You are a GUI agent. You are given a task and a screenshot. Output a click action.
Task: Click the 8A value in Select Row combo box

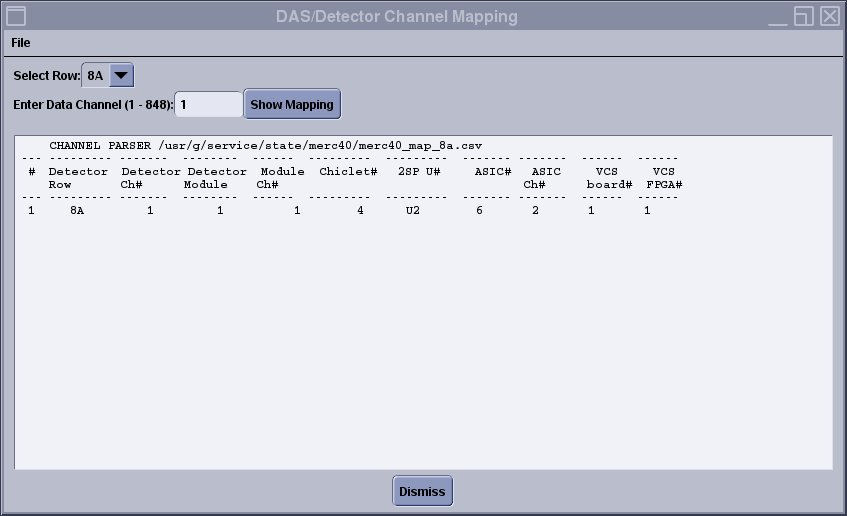pyautogui.click(x=96, y=76)
